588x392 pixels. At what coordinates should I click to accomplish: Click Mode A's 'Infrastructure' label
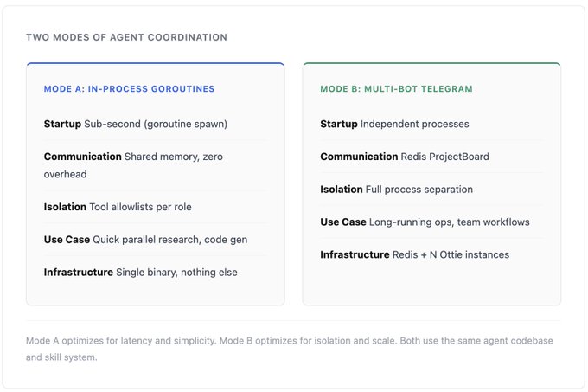tap(79, 272)
